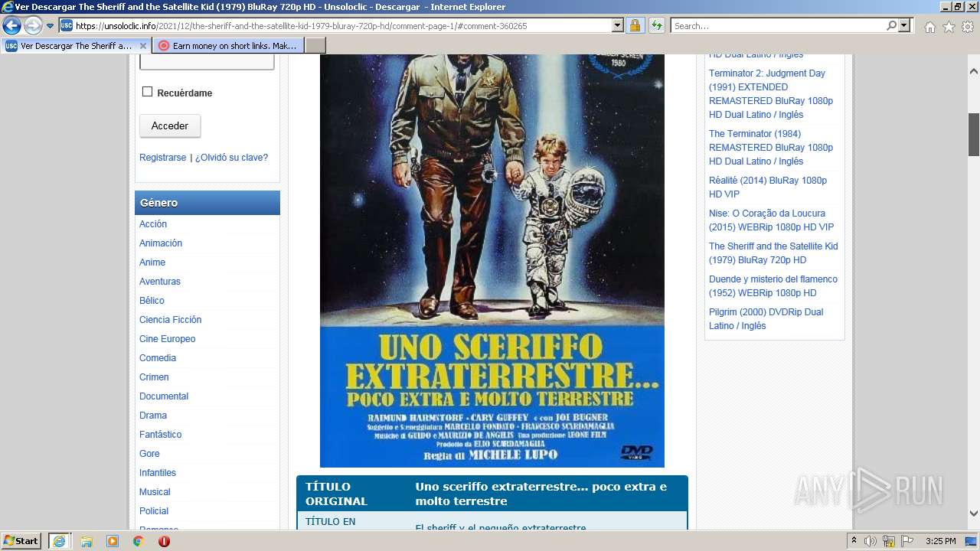The height and width of the screenshot is (551, 980).
Task: Click the vertical scrollbar thumb
Action: coord(974,134)
